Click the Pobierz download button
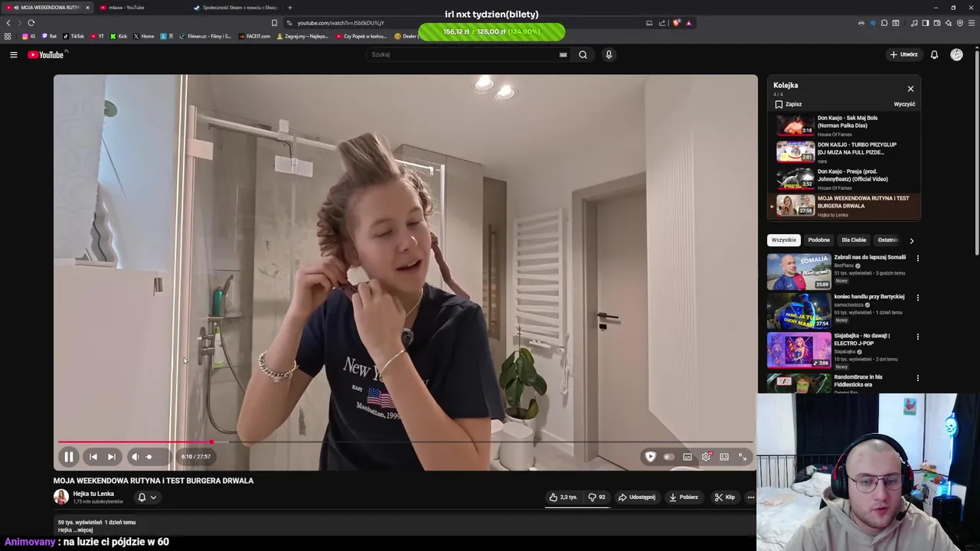 [x=684, y=497]
